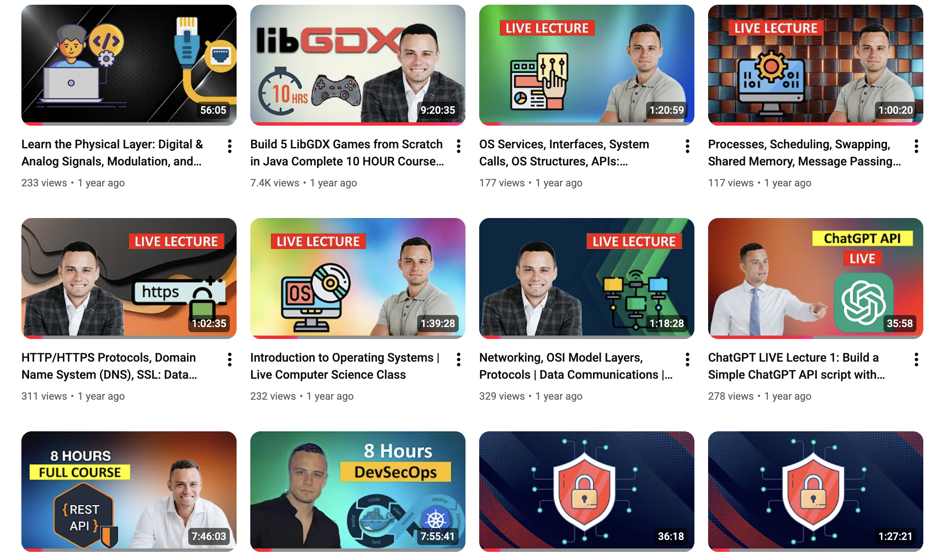Click the progress bar under ChatGPT API thumbnail
937x560 pixels.
click(815, 337)
